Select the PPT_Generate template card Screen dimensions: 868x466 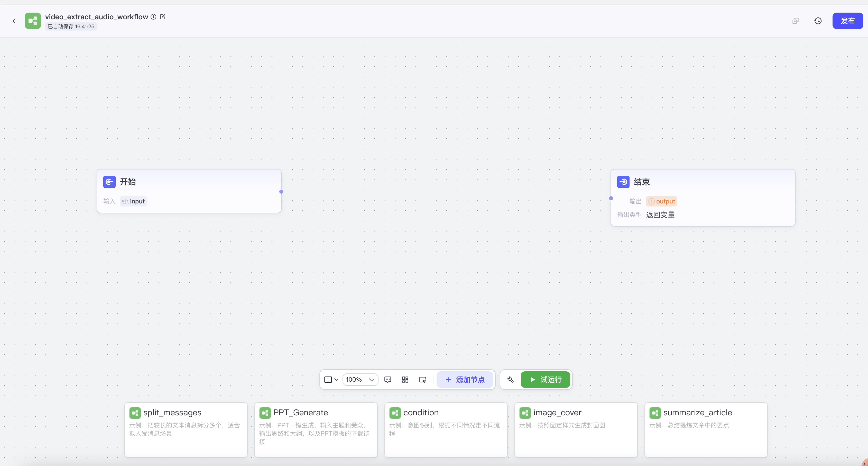[316, 429]
